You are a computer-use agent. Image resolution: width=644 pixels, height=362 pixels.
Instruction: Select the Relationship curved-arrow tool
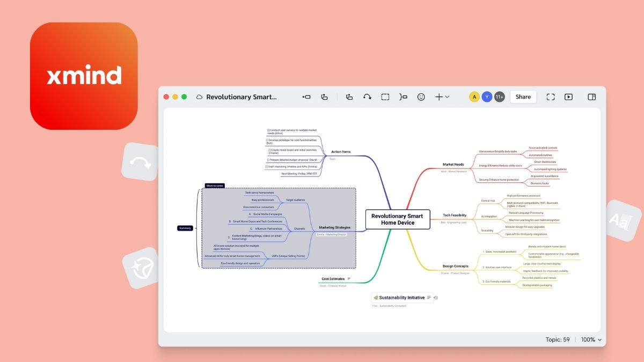pyautogui.click(x=367, y=97)
